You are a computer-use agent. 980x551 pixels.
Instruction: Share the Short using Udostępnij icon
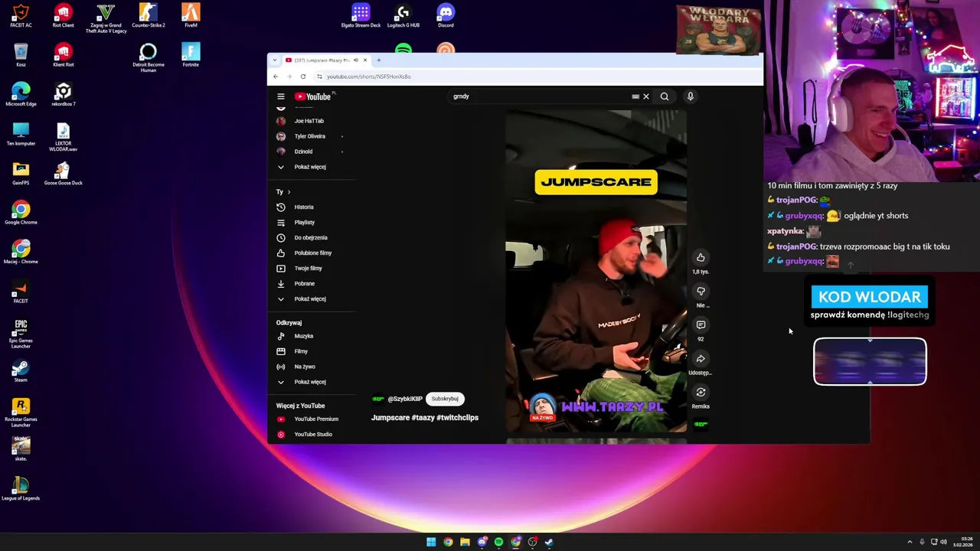coord(701,359)
